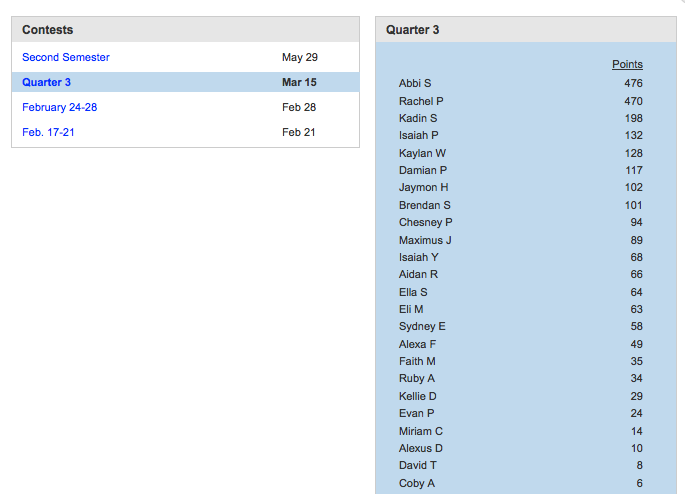Open the Feb. 17-21 contest

(x=48, y=132)
